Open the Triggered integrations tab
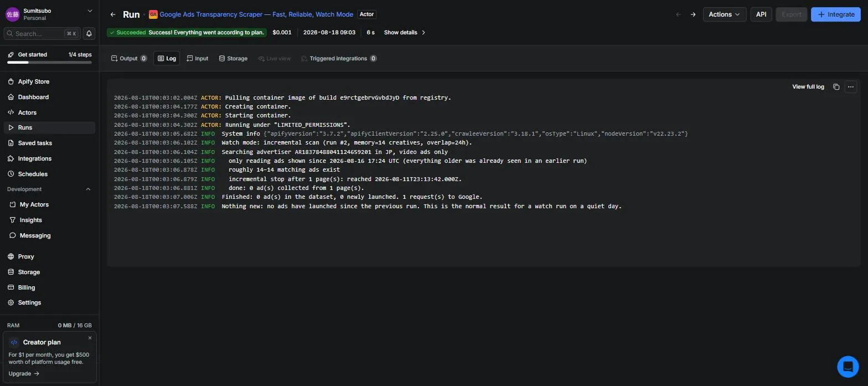Viewport: 868px width, 386px height. tap(339, 59)
